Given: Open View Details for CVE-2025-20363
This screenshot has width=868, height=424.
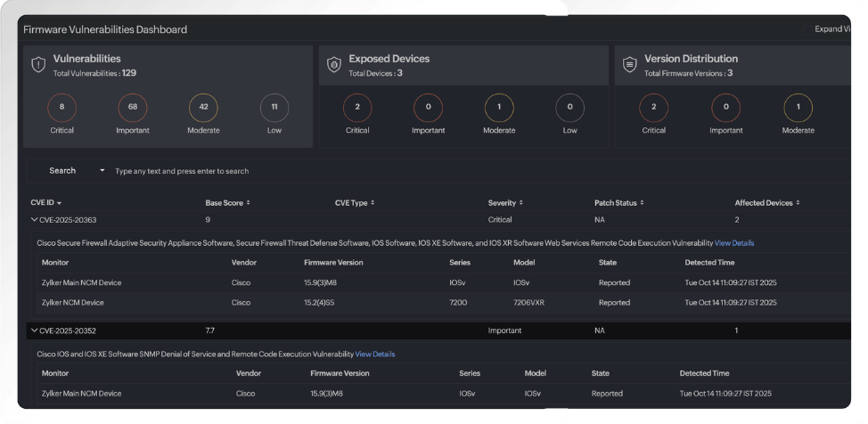Looking at the screenshot, I should click(x=734, y=242).
